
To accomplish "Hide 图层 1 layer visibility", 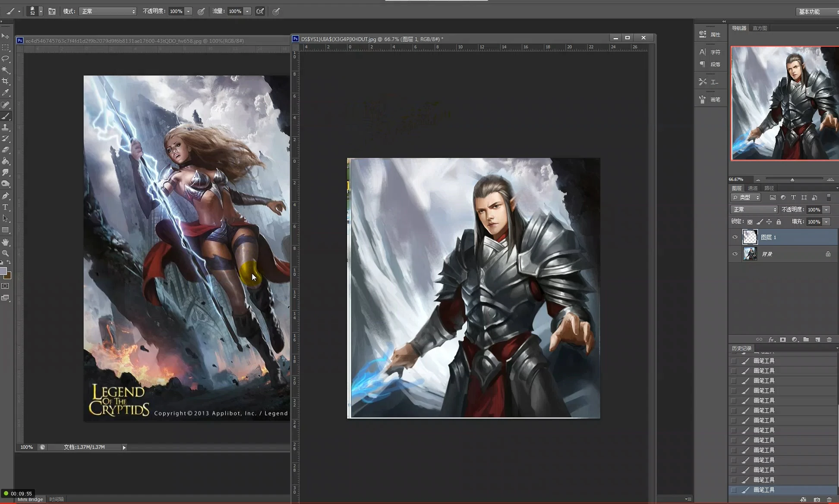I will coord(735,237).
